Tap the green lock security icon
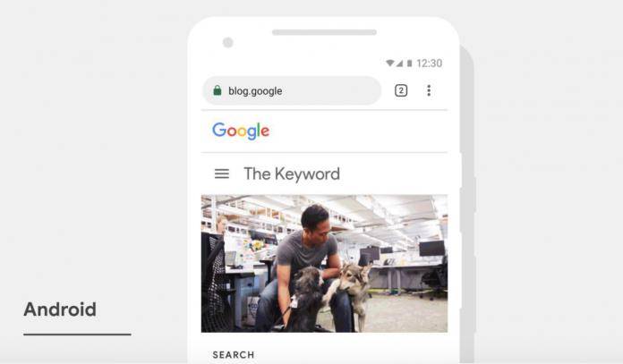This screenshot has height=364, width=623. tap(218, 90)
